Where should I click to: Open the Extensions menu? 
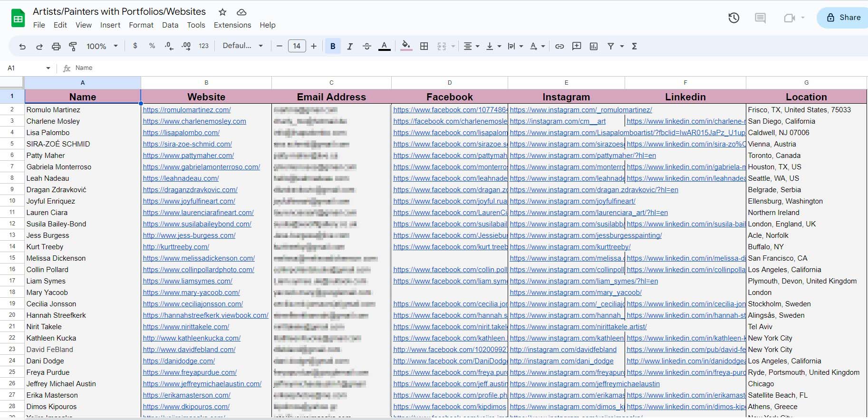232,25
